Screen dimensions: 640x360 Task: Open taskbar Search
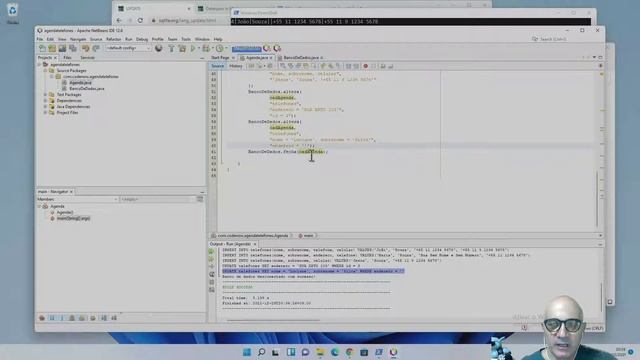pyautogui.click(x=262, y=352)
